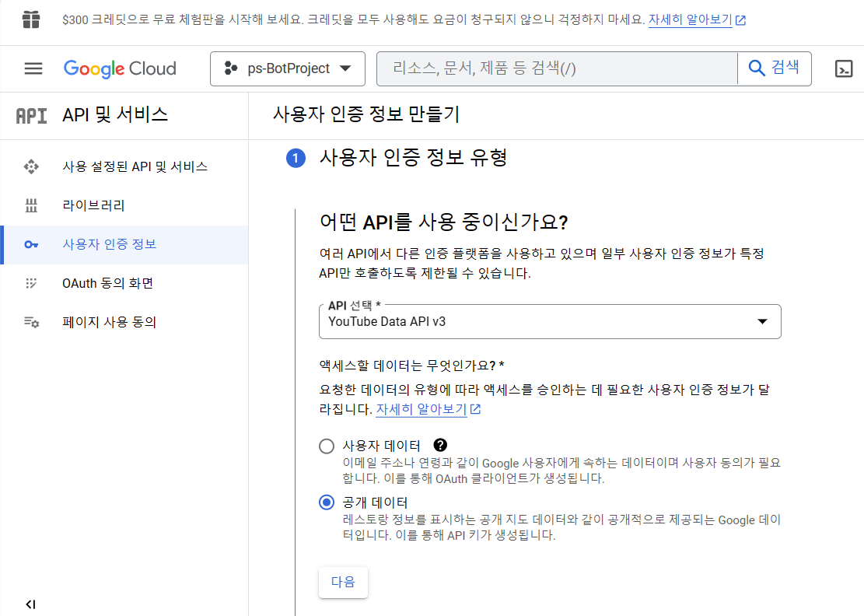Image resolution: width=864 pixels, height=616 pixels.
Task: Open the 자세히 알아보기 link about data access
Action: [429, 409]
